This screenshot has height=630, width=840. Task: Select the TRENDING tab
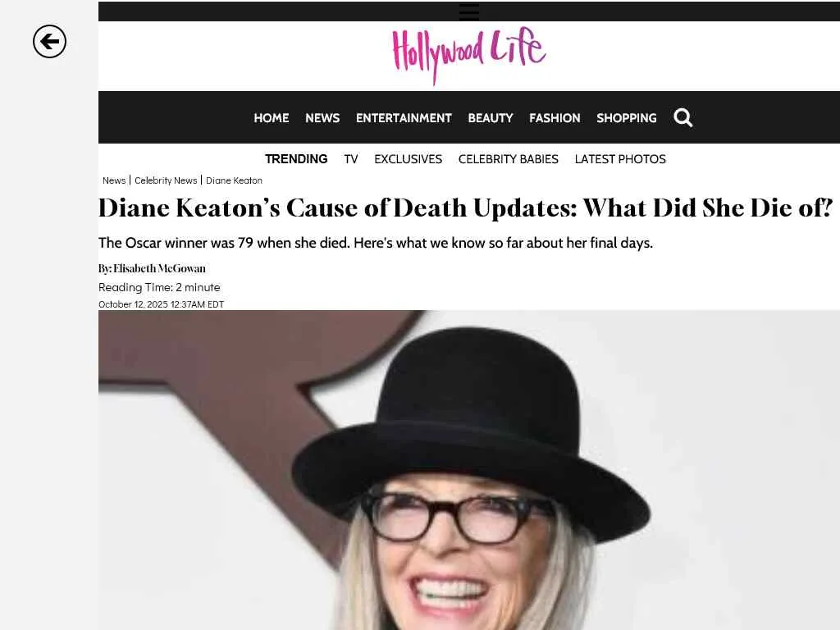(295, 159)
